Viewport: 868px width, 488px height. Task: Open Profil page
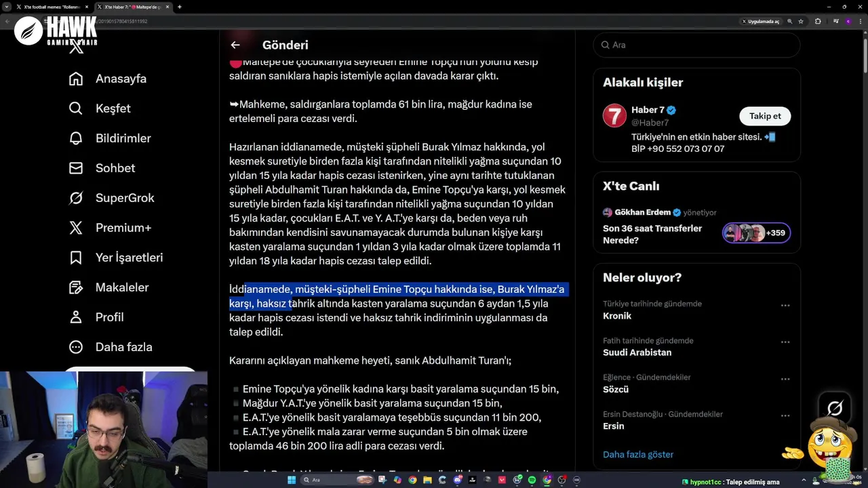tap(96, 317)
